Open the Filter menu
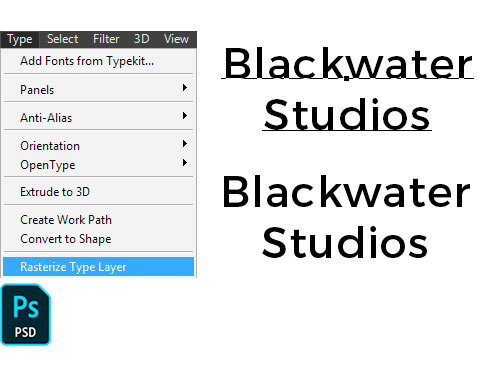Image resolution: width=491 pixels, height=377 pixels. coord(106,39)
